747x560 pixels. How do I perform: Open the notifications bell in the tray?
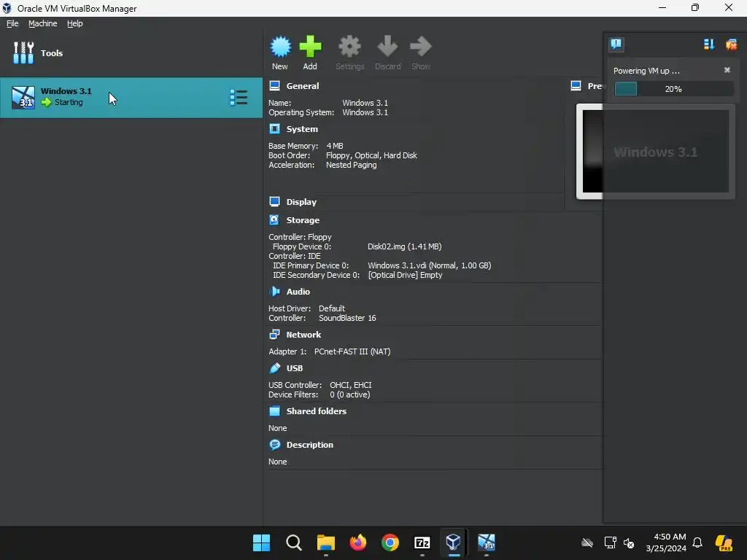pyautogui.click(x=697, y=542)
